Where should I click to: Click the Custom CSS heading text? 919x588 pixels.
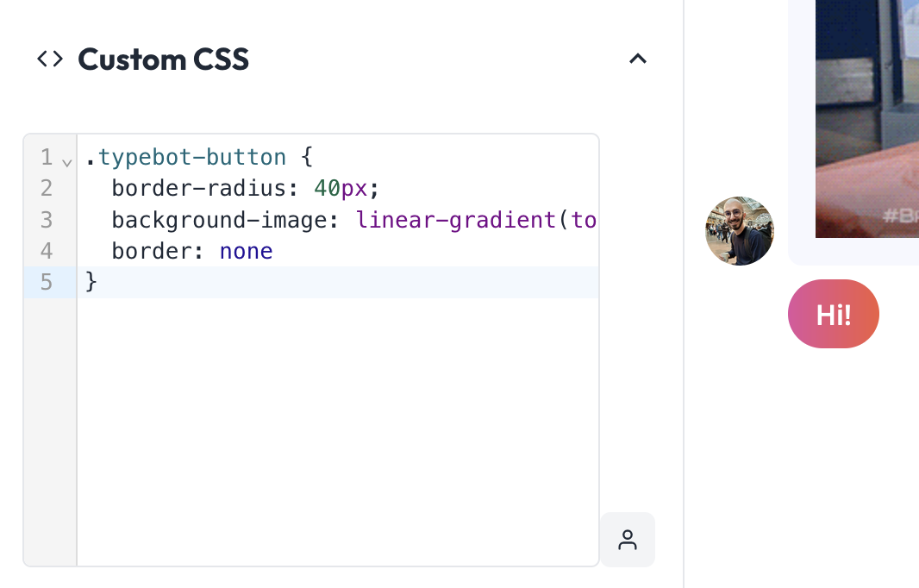pos(164,59)
